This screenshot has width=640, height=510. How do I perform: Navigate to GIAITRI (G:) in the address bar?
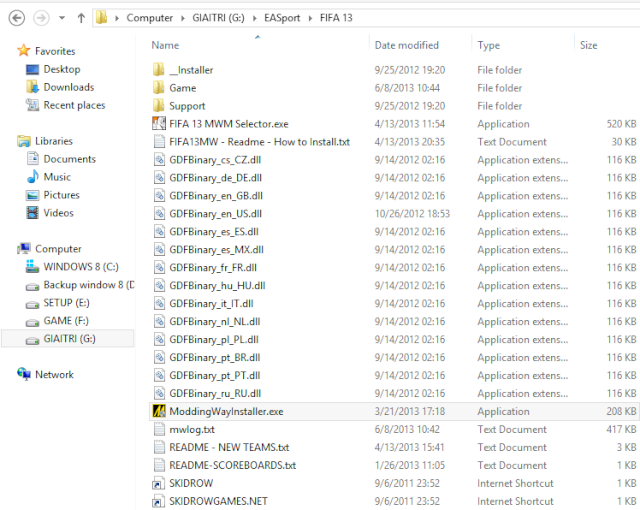tap(218, 18)
